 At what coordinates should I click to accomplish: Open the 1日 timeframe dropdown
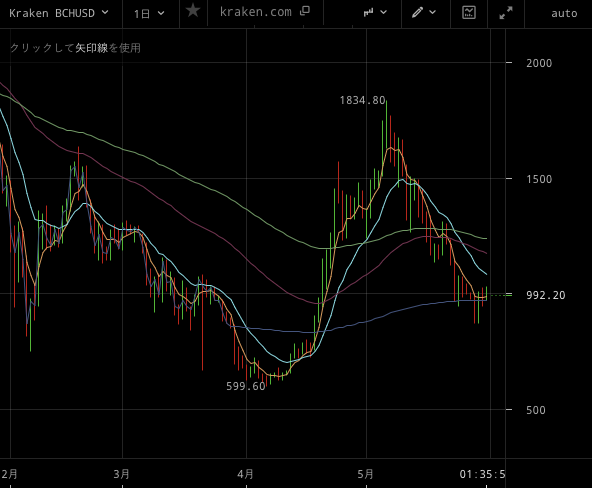[149, 14]
